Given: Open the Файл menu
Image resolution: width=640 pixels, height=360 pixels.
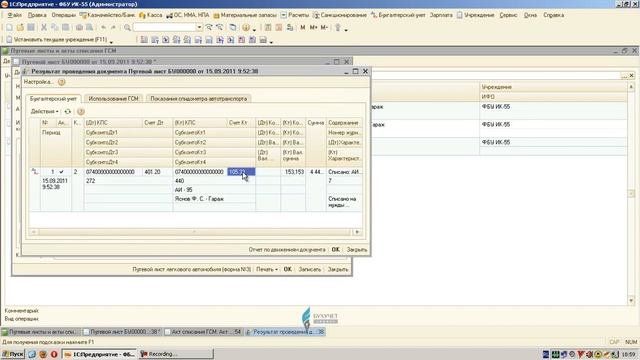Looking at the screenshot, I should click(14, 15).
